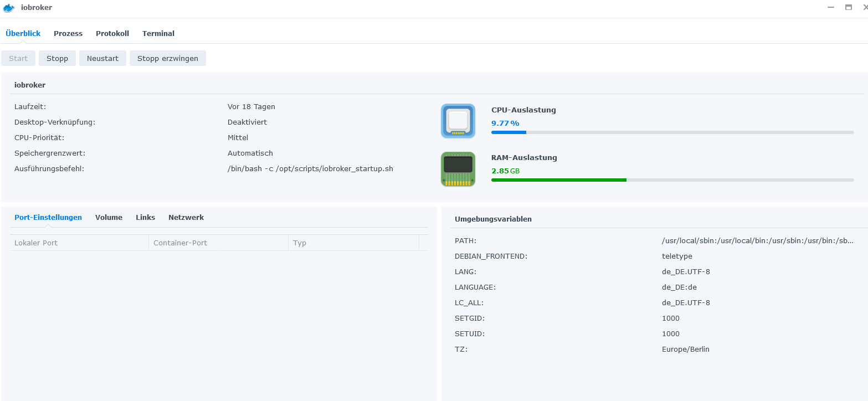Click the de_DE:de value
This screenshot has width=868, height=401.
coord(679,287)
